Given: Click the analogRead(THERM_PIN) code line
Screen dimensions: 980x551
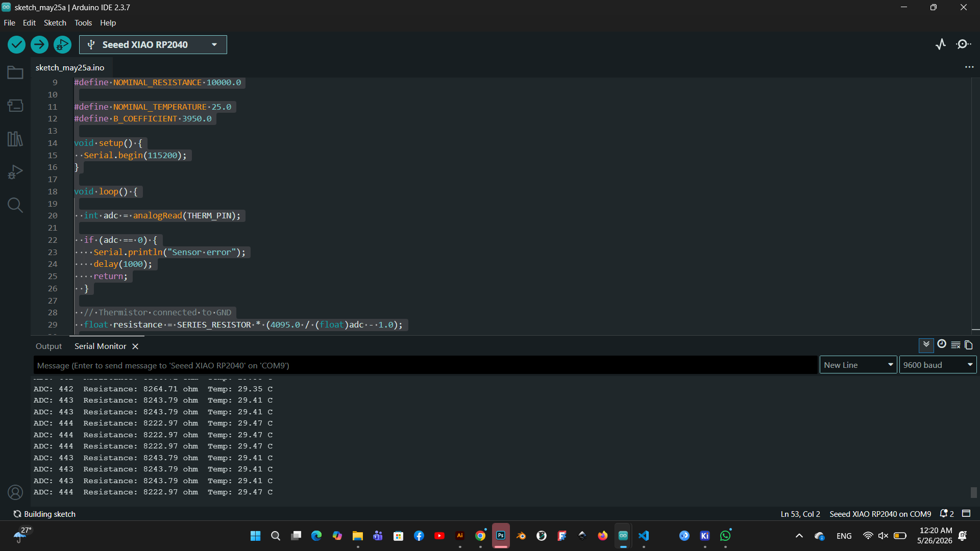Looking at the screenshot, I should coord(162,216).
